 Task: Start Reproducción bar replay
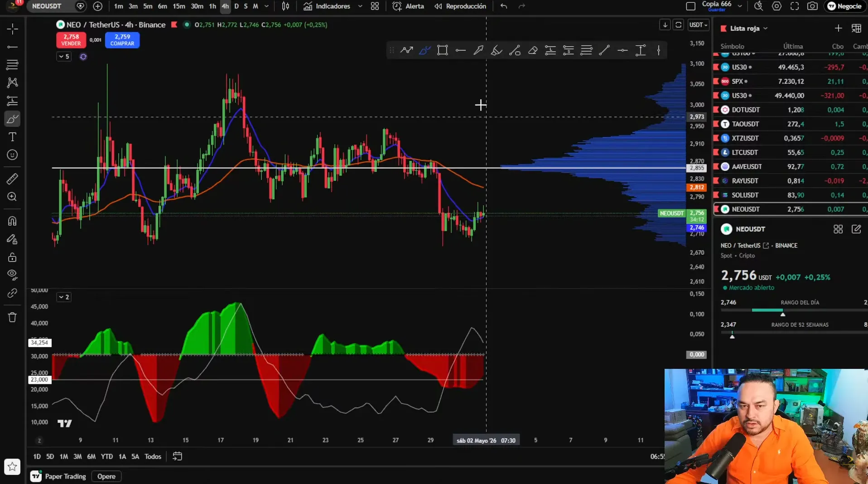pyautogui.click(x=460, y=6)
